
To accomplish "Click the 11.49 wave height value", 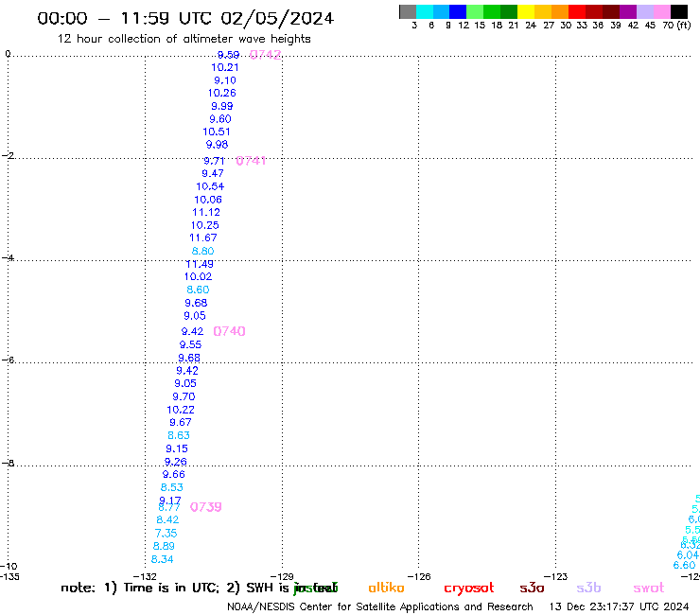I will pyautogui.click(x=200, y=264).
